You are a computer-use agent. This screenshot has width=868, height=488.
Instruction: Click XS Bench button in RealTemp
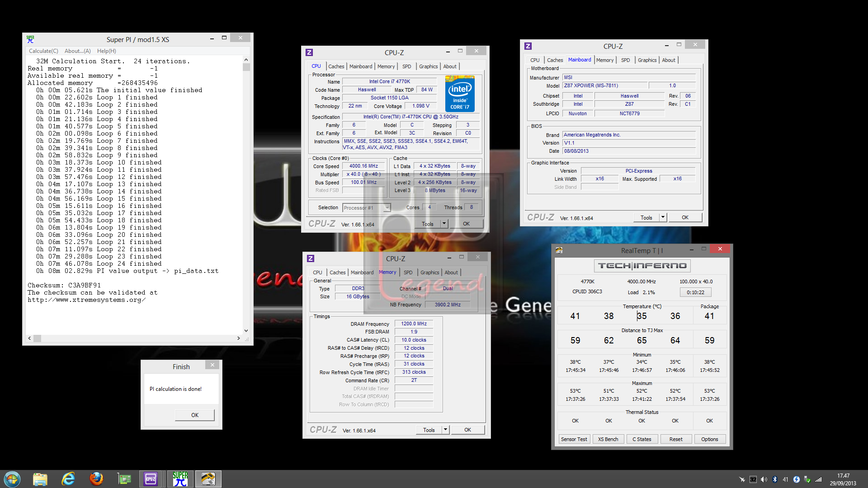tap(608, 439)
